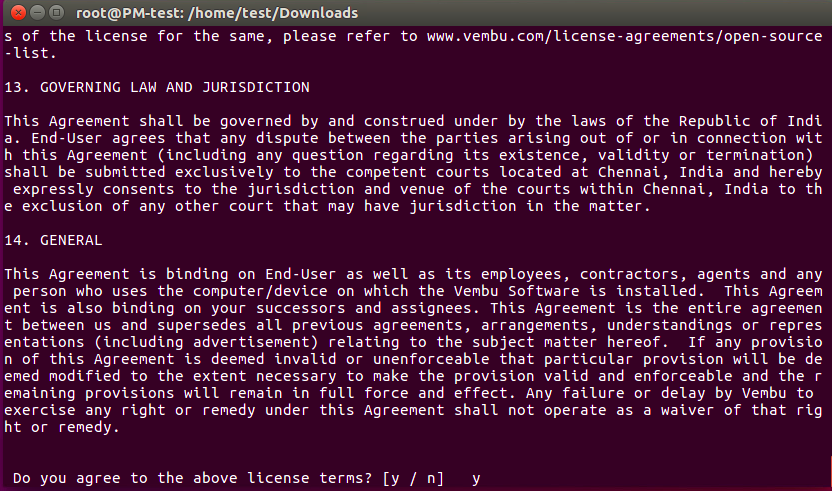Click the '-list.' line continuation text

click(30, 53)
